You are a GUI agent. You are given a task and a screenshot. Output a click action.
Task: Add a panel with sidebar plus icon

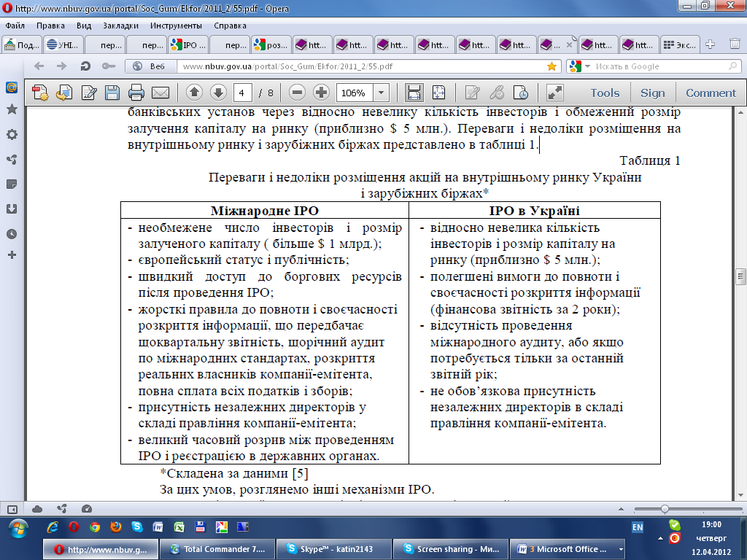[12, 255]
